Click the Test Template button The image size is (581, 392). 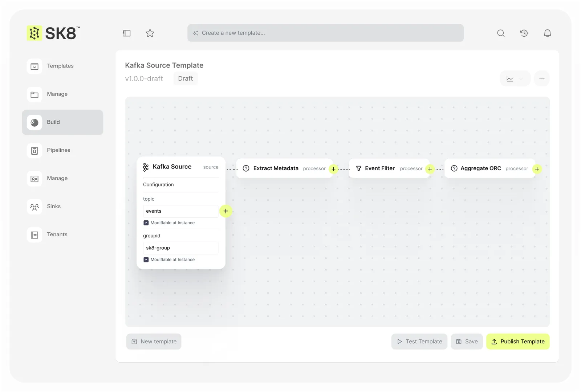point(419,342)
